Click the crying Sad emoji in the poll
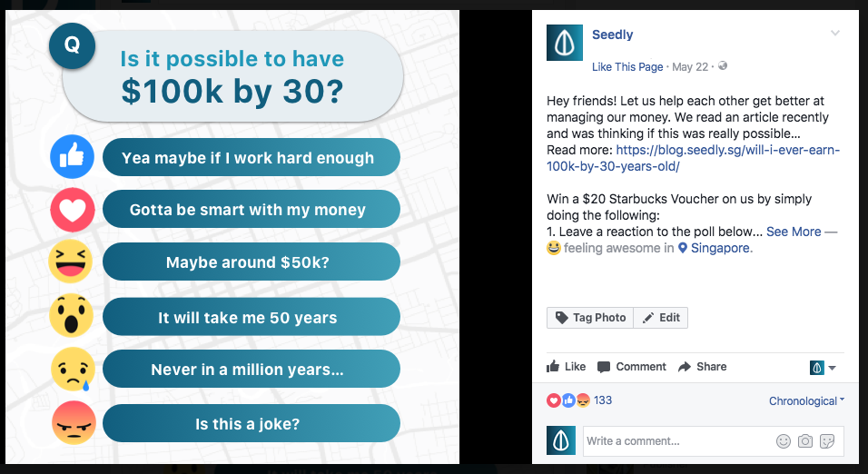This screenshot has height=474, width=868. pyautogui.click(x=73, y=369)
